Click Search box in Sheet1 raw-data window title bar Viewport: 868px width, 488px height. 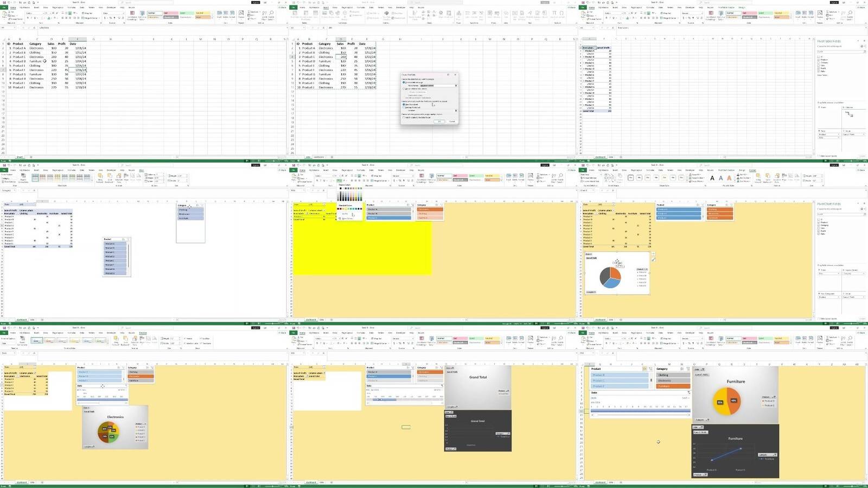tap(145, 3)
